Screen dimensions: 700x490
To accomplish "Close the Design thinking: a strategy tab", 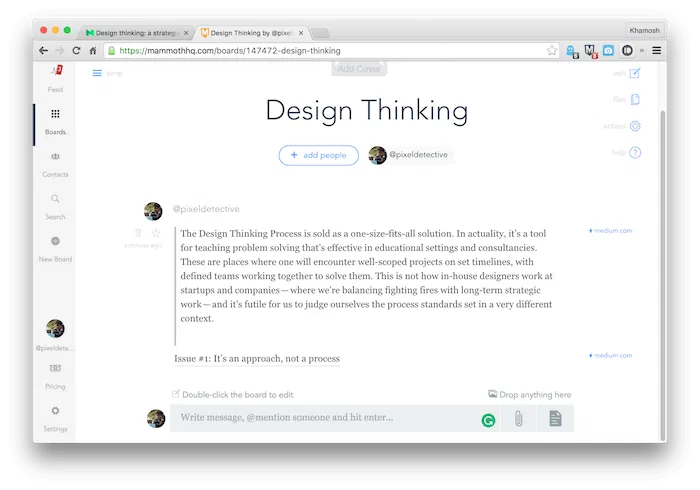I will click(186, 33).
